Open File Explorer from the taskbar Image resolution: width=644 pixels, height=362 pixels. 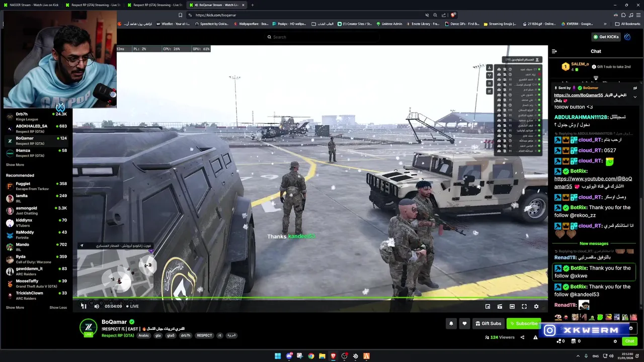(322, 356)
